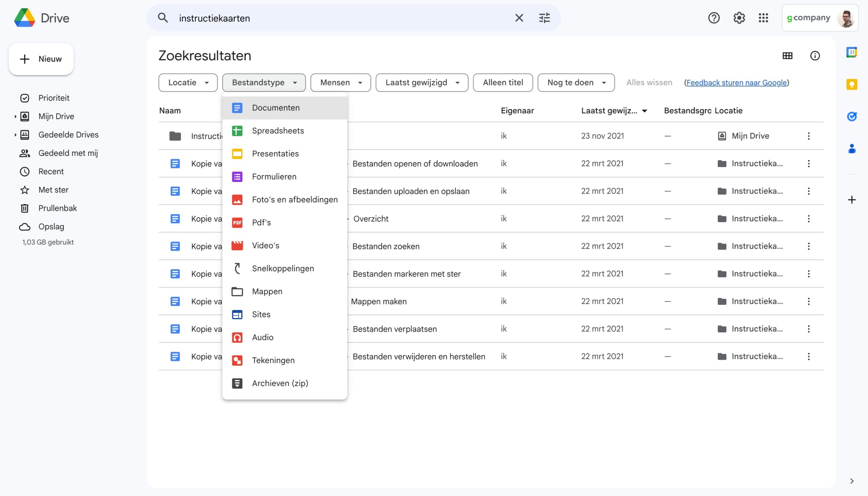868x496 pixels.
Task: Choose Documenten file type
Action: (x=285, y=108)
